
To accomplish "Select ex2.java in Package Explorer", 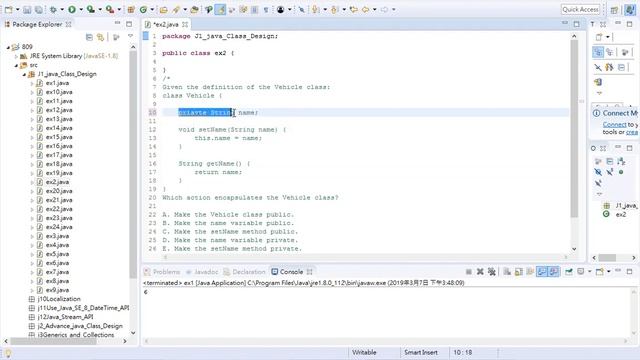I will tap(57, 182).
